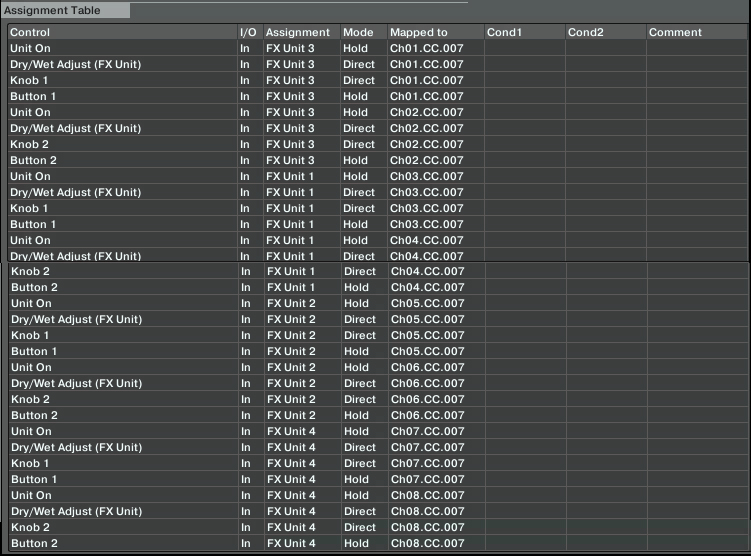Select Unit On row mapped to Ch01.CC.007
The width and height of the screenshot is (751, 556).
pos(377,48)
